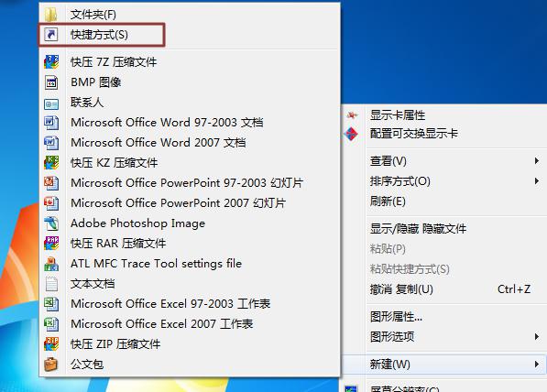Click the 快压 KZ archive icon

pos(51,162)
